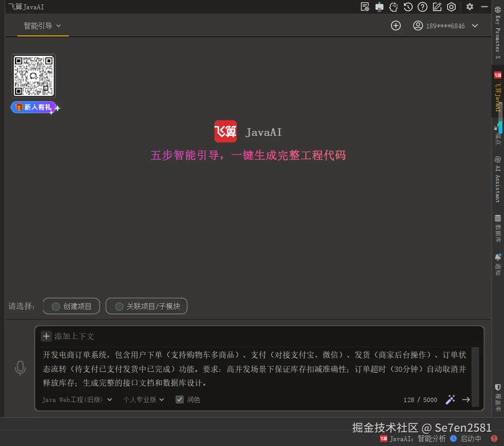This screenshot has height=446, width=504.
Task: Click the 启动中 status indicator
Action: pyautogui.click(x=466, y=438)
